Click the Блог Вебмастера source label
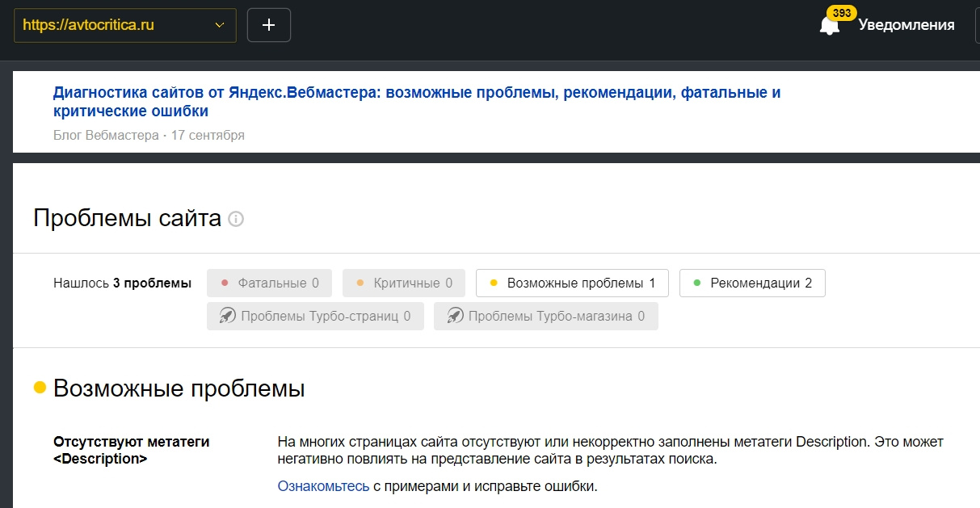980x508 pixels. point(106,136)
